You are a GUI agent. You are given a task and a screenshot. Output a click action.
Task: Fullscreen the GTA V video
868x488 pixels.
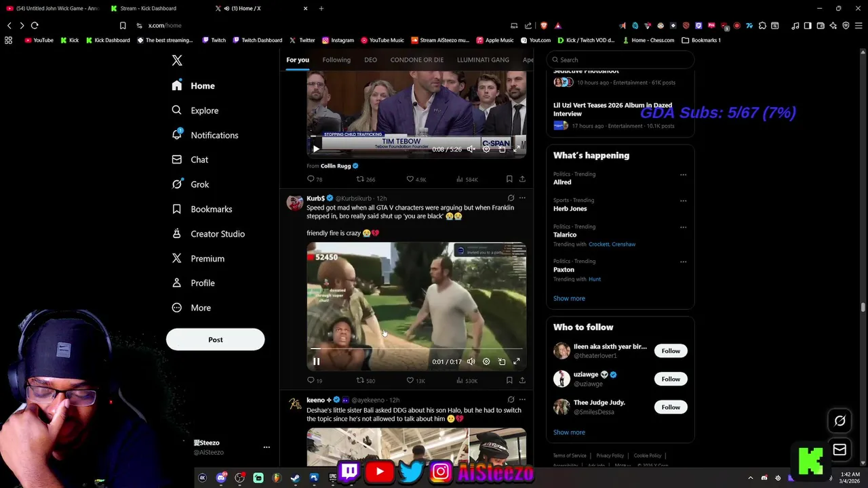coord(517,361)
